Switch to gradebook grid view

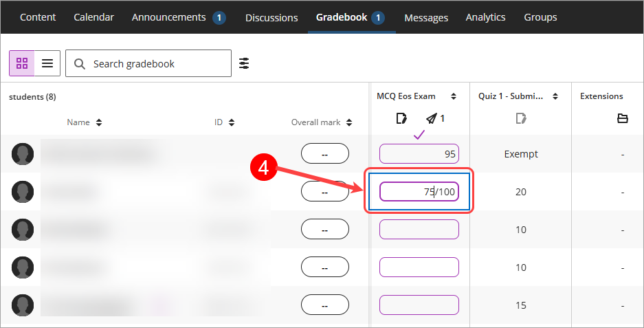click(22, 63)
